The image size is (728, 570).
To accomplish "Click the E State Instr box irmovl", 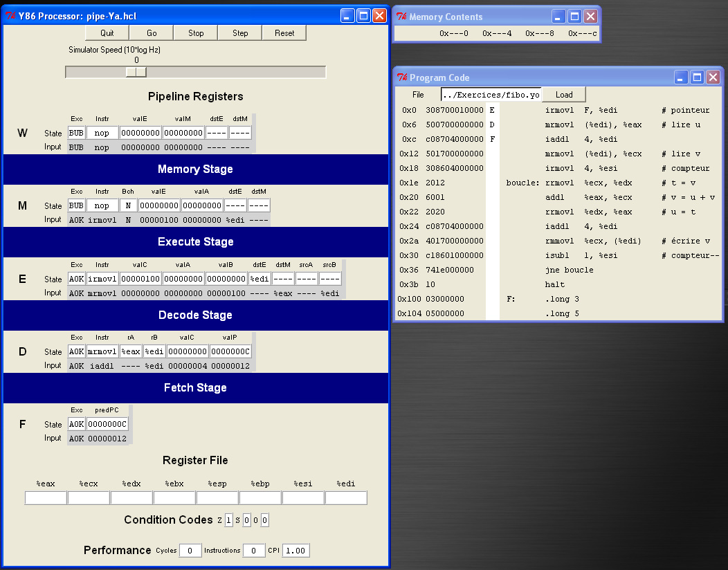I will (102, 279).
